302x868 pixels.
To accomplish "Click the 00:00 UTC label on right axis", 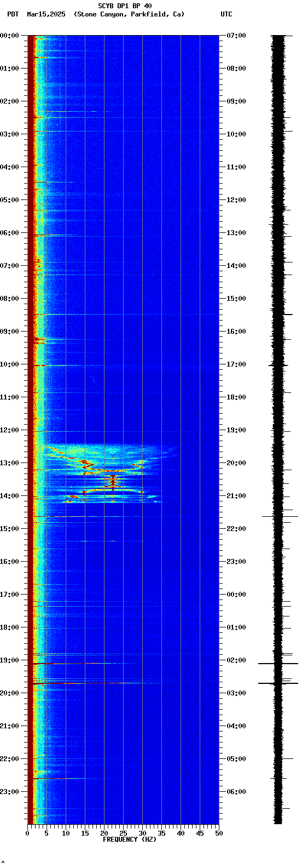I will 236,595.
